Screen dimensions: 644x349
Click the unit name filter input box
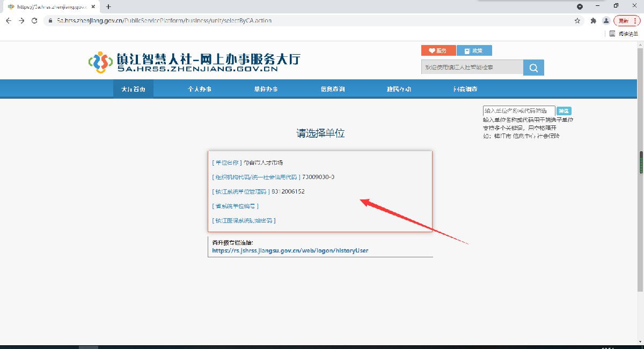[x=518, y=110]
